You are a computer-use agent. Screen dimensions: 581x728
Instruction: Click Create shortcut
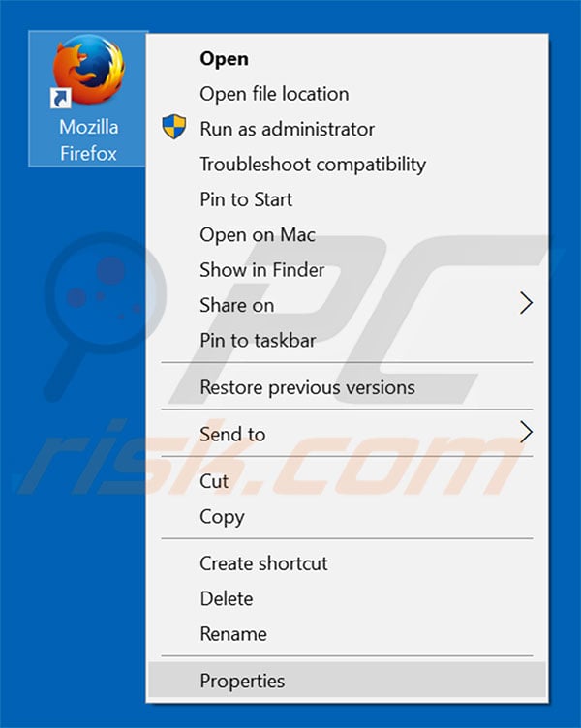tap(347, 563)
